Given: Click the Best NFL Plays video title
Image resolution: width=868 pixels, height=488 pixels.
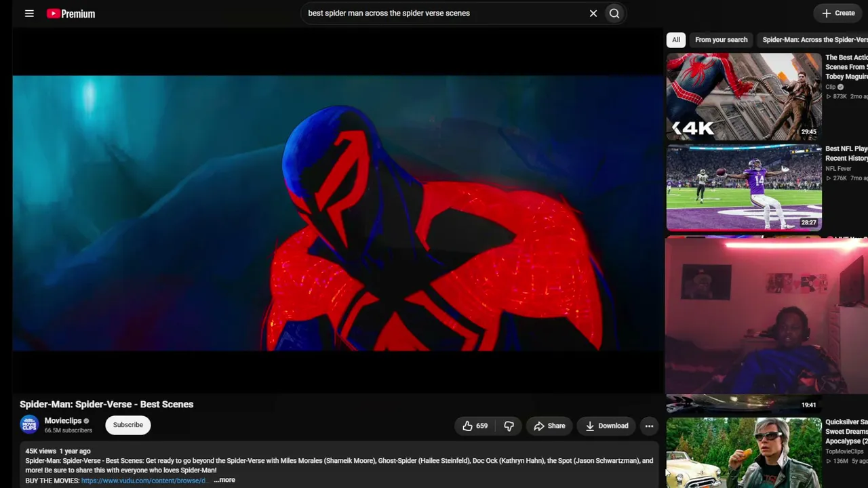Looking at the screenshot, I should click(846, 154).
